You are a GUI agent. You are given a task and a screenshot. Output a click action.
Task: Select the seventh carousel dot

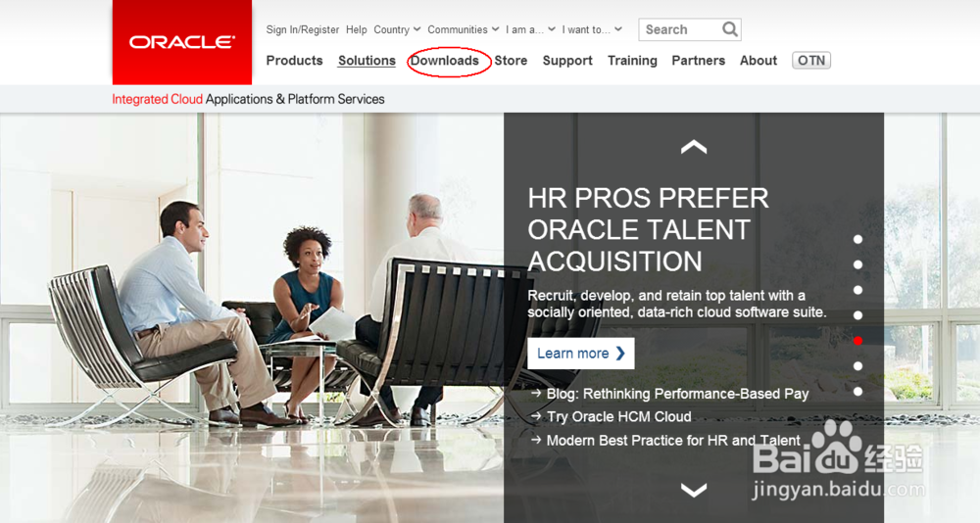[858, 392]
